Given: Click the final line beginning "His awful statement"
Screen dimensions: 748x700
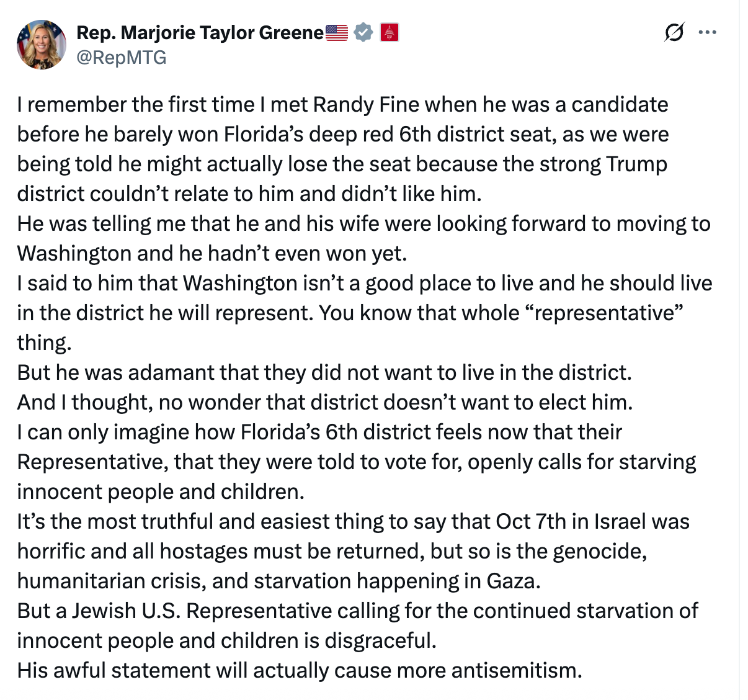Looking at the screenshot, I should click(x=300, y=670).
